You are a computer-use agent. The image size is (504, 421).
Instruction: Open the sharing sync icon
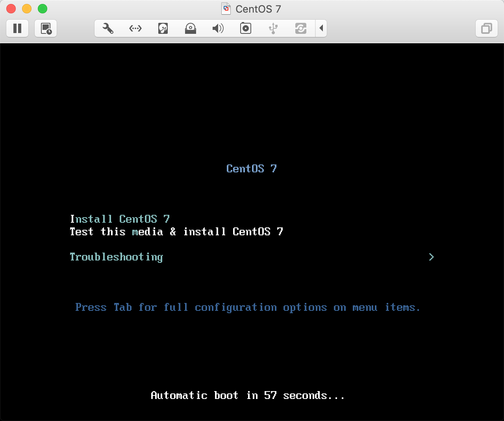pyautogui.click(x=301, y=28)
